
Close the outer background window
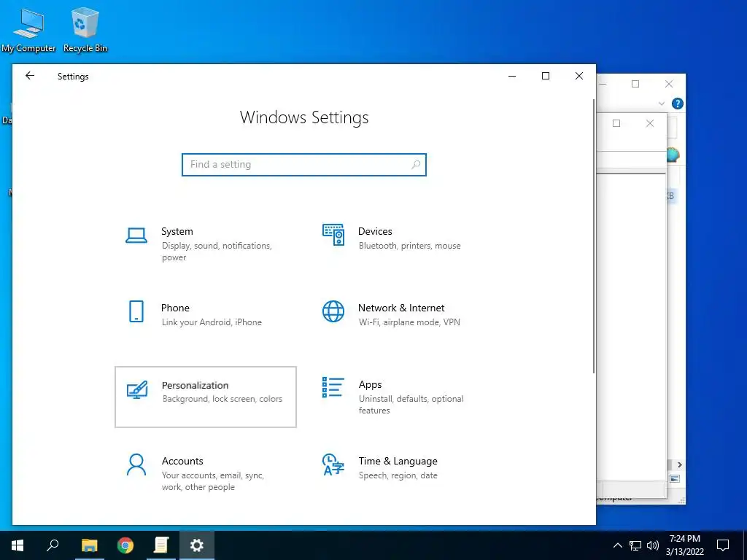pos(669,85)
